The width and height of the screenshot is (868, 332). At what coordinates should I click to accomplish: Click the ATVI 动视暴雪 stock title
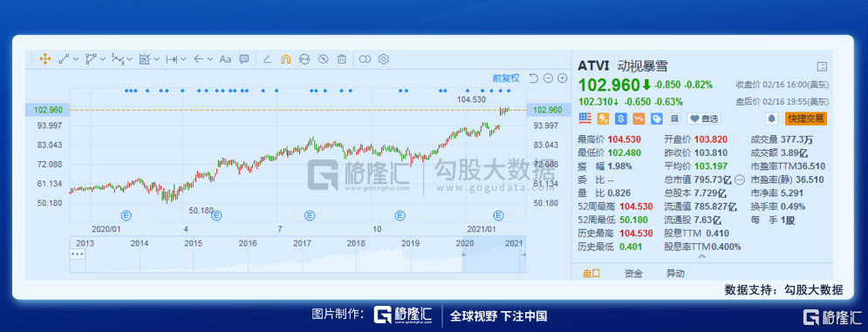tap(623, 66)
